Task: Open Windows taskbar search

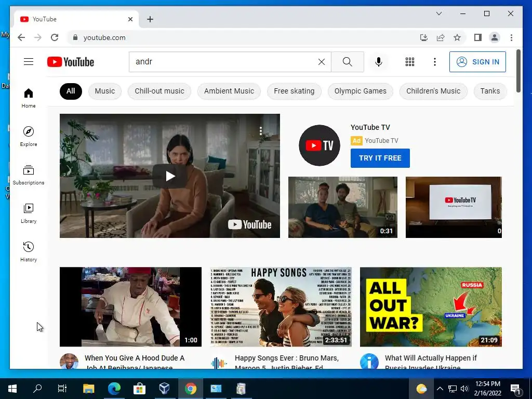Action: pos(37,389)
